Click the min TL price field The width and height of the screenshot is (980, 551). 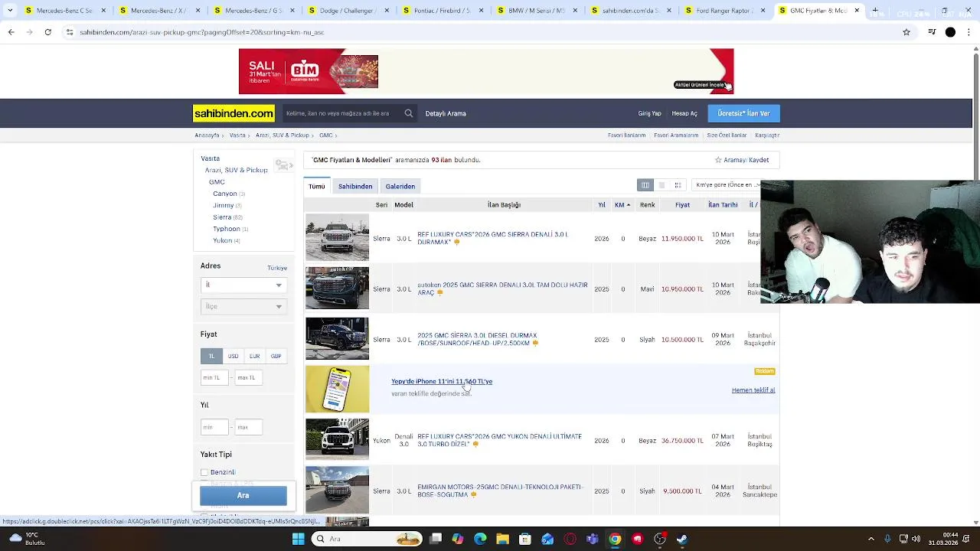pos(214,377)
